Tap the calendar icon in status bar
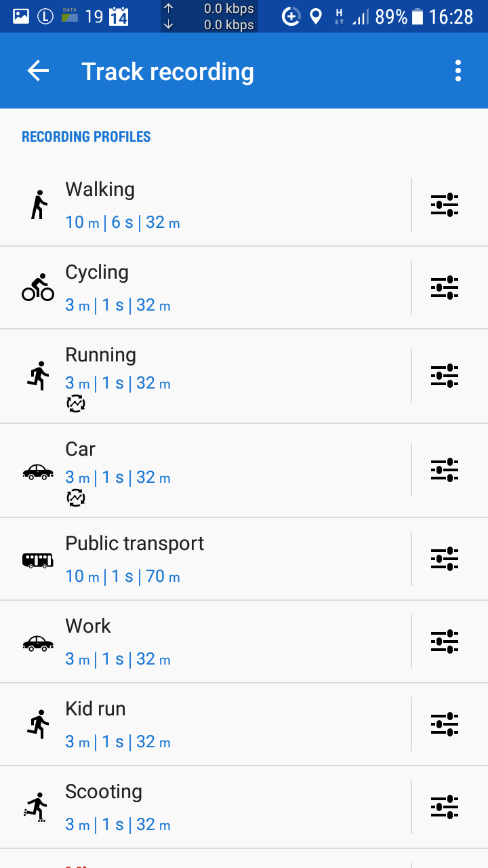This screenshot has width=488, height=868. pyautogui.click(x=119, y=16)
